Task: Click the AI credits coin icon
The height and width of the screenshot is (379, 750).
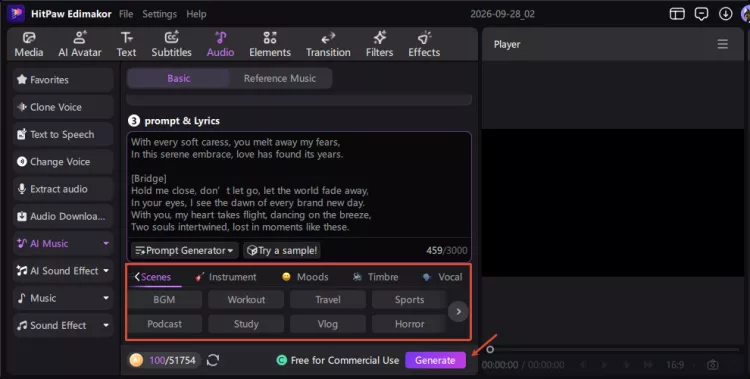Action: [136, 360]
